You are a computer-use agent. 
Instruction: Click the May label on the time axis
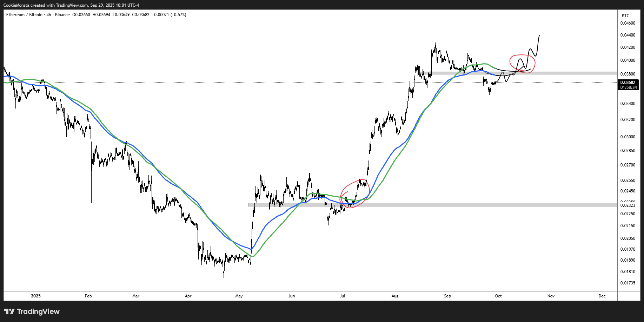coord(239,296)
